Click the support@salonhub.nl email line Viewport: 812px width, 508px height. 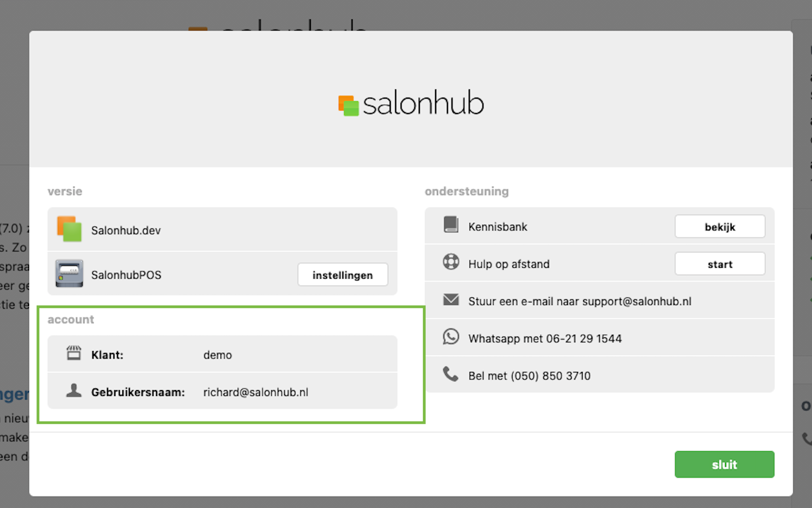580,301
